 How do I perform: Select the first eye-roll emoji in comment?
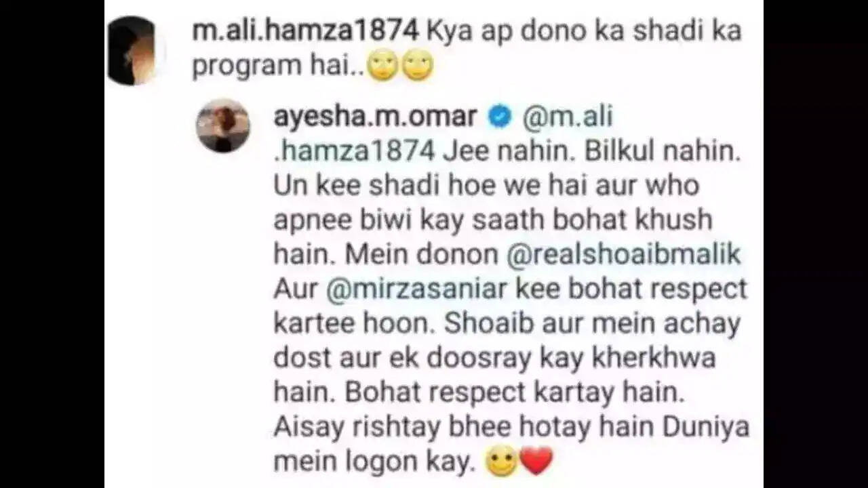tap(384, 66)
